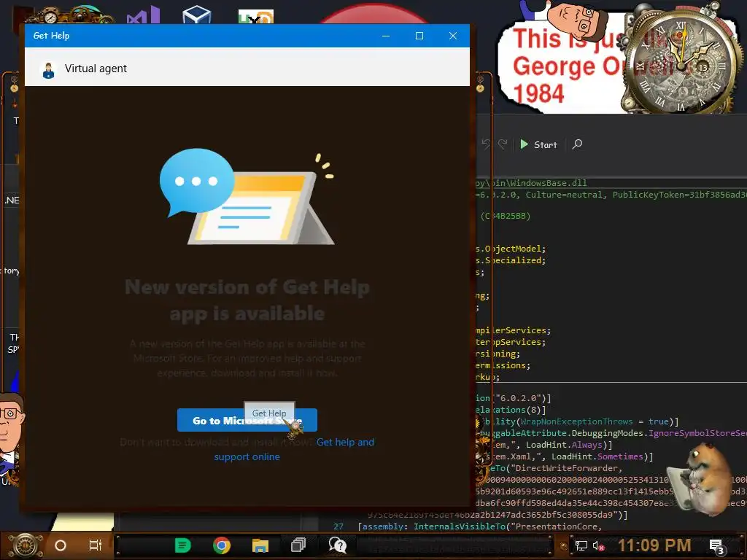The image size is (747, 560).
Task: Click the hamster desktop mascot
Action: (704, 478)
